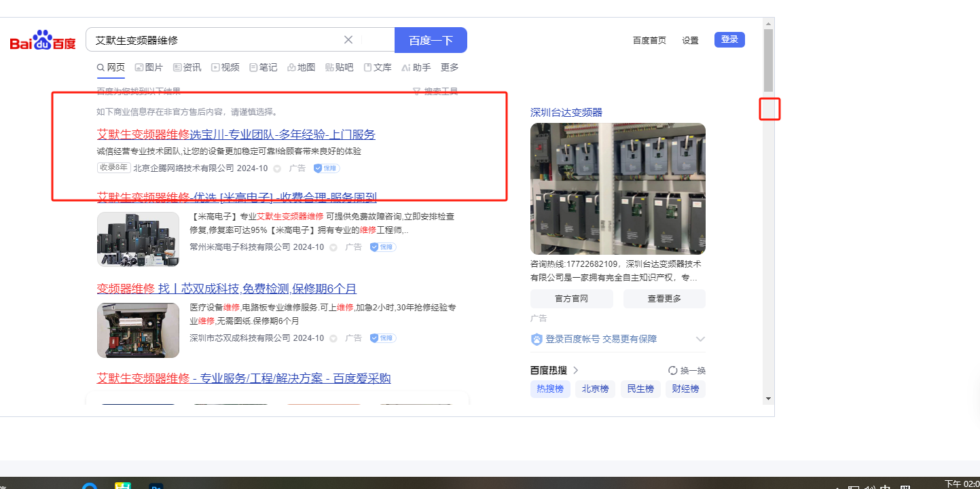This screenshot has width=980, height=489.
Task: Open the 选宝川 专业团队 result link
Action: point(236,134)
